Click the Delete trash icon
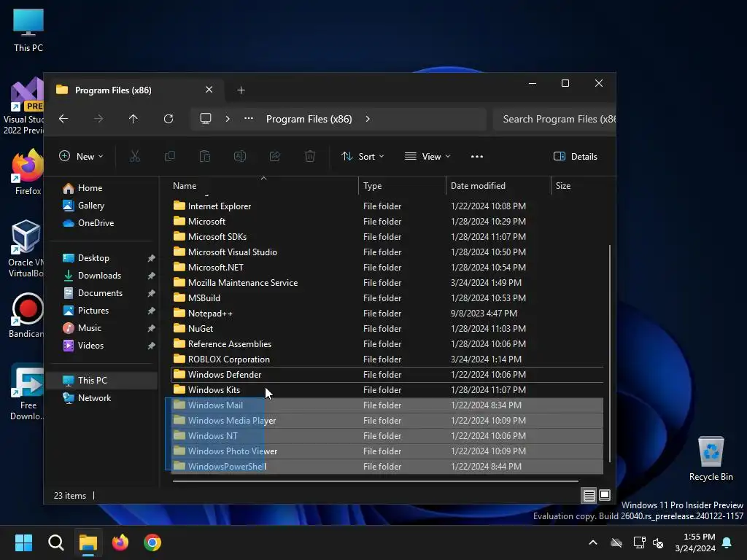Screen dimensions: 747x560 (309, 156)
